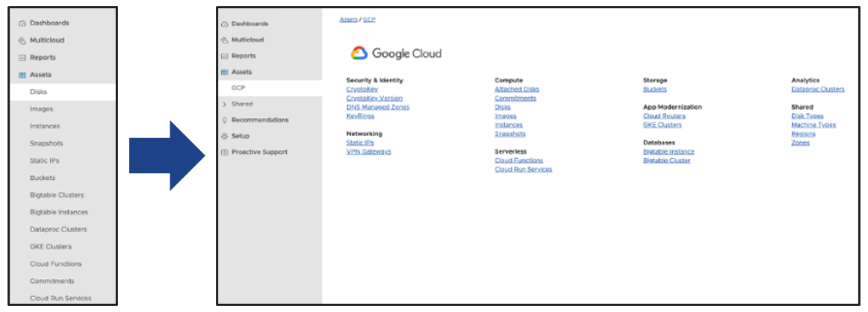868x312 pixels.
Task: Select Images in the left old menu
Action: pos(42,109)
